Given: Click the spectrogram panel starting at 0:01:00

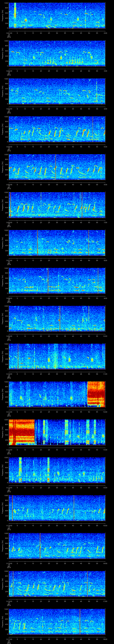Looking at the screenshot, I should pyautogui.click(x=57, y=16).
